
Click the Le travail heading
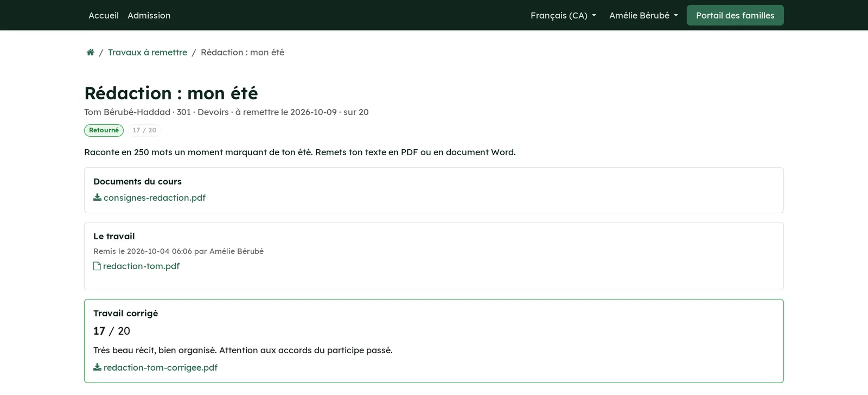[114, 236]
